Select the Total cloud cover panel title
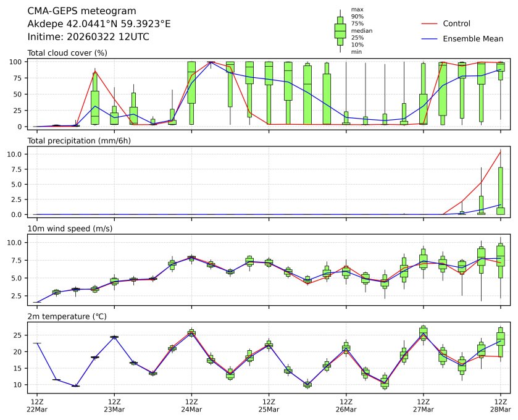This screenshot has width=518, height=420. pyautogui.click(x=67, y=53)
